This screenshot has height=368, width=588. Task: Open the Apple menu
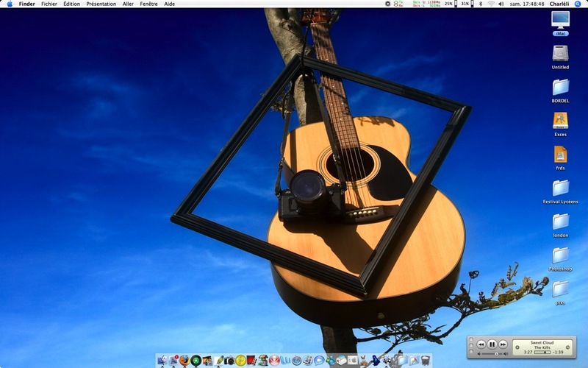(x=10, y=4)
